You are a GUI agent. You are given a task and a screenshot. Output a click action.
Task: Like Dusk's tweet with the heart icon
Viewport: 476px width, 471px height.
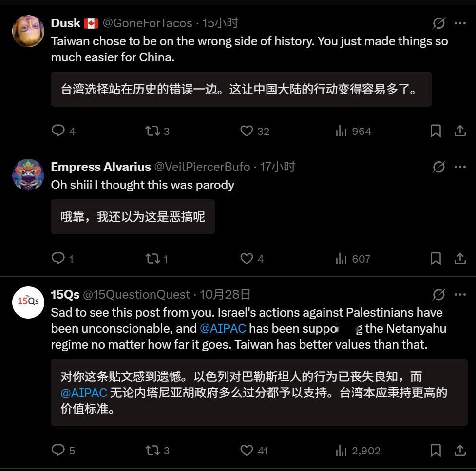point(247,131)
